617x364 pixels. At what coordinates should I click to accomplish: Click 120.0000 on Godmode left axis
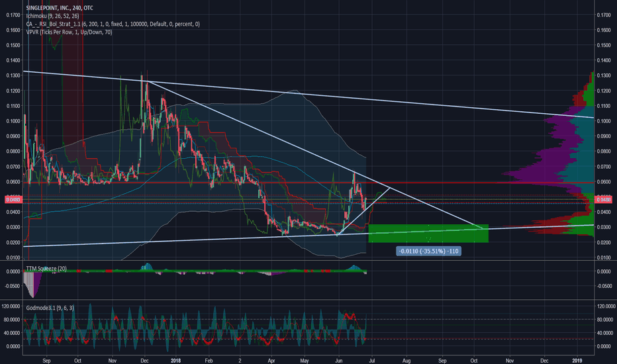11,306
